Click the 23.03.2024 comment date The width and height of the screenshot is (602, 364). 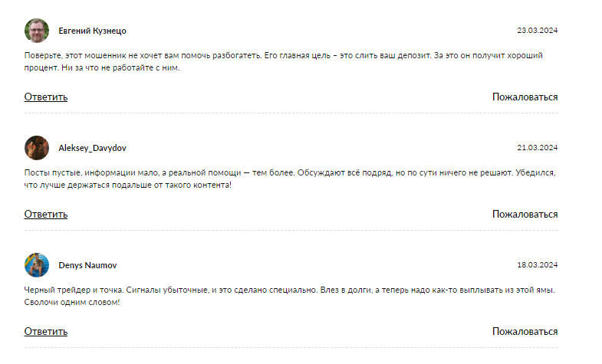tap(537, 31)
